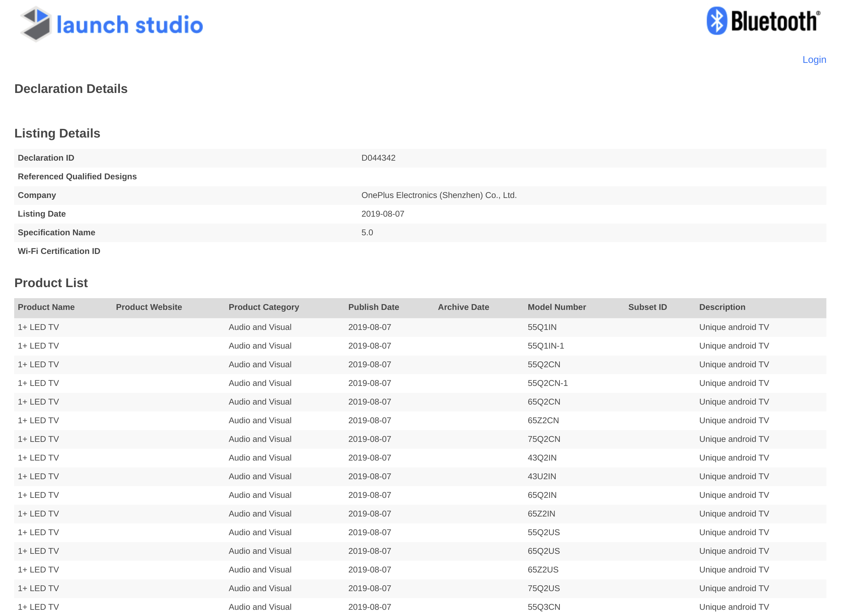This screenshot has width=844, height=616.
Task: Click the Product Category column header
Action: coord(264,307)
